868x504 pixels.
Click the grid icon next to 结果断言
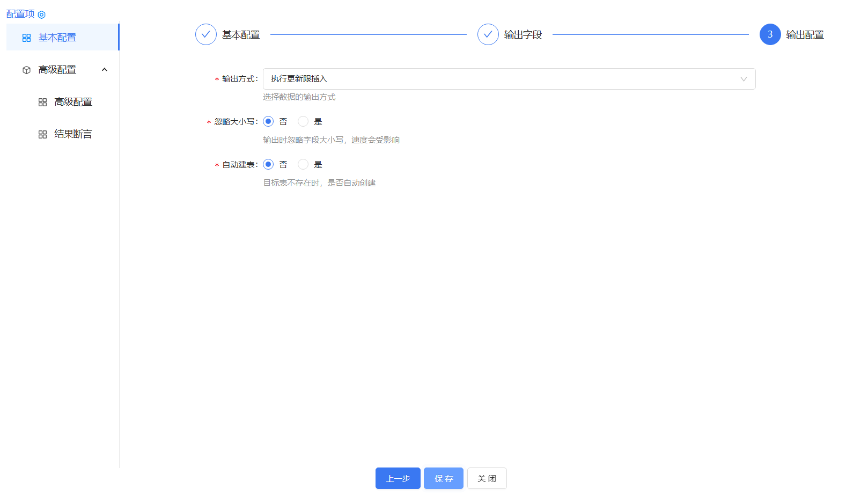(43, 134)
